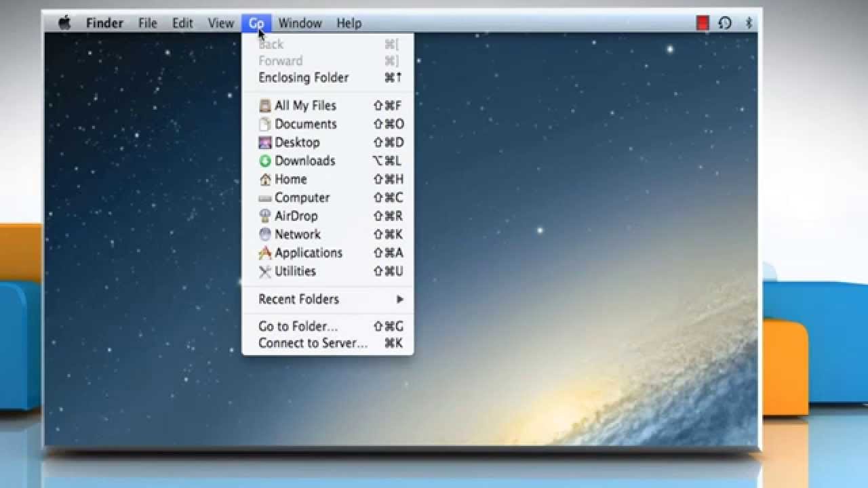Screen dimensions: 868x488
Task: Open the Time Machine menu bar icon
Action: tap(725, 23)
